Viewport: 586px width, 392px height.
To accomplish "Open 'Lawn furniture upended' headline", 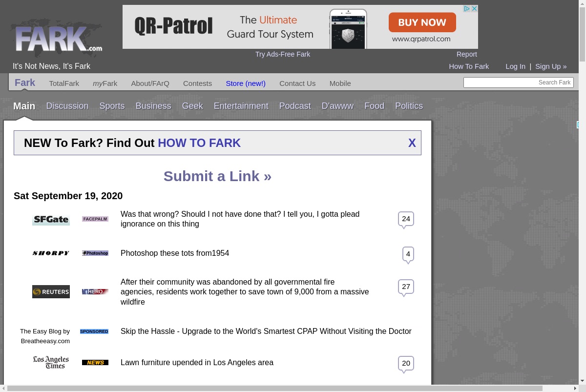I will tap(197, 363).
